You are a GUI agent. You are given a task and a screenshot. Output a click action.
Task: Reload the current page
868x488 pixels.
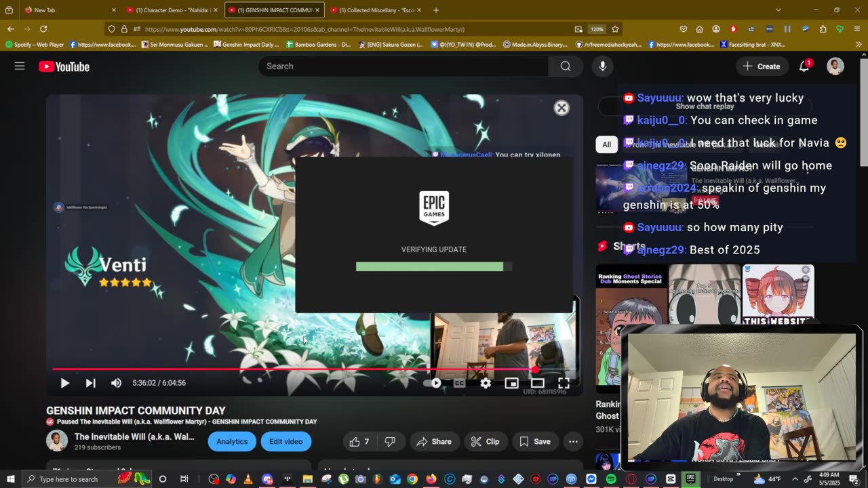43,29
